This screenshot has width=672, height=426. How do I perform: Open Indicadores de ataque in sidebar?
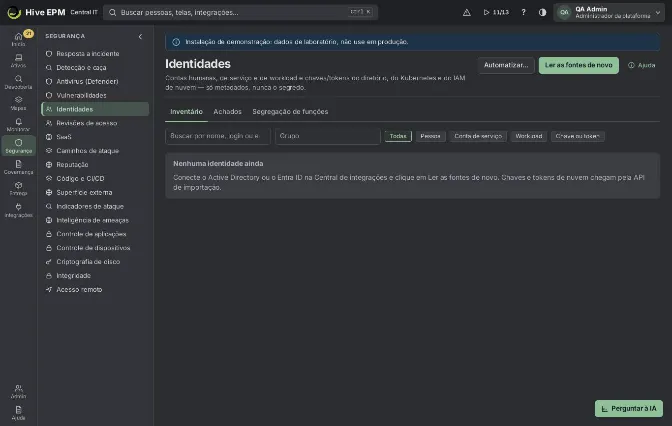coord(95,206)
